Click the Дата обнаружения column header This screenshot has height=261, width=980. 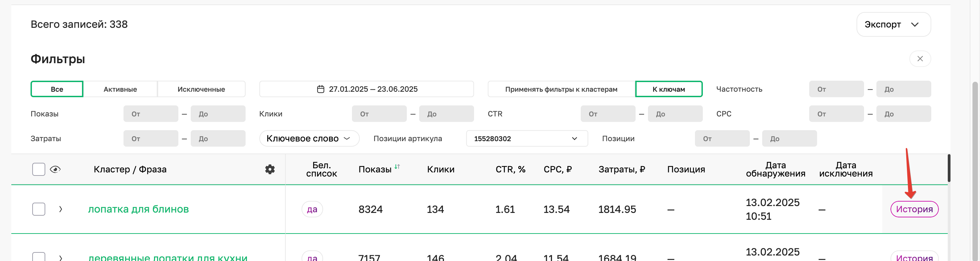(775, 169)
